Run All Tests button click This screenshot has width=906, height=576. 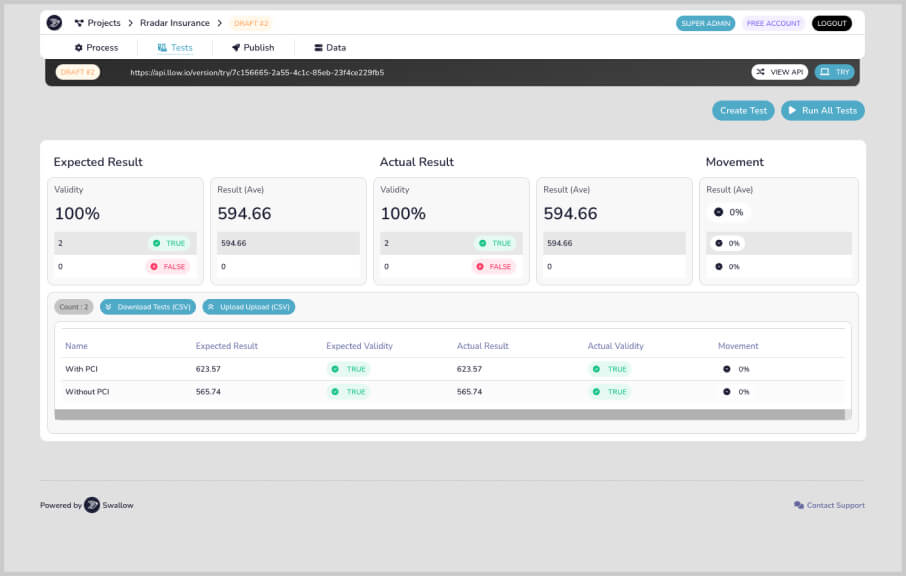coord(823,110)
